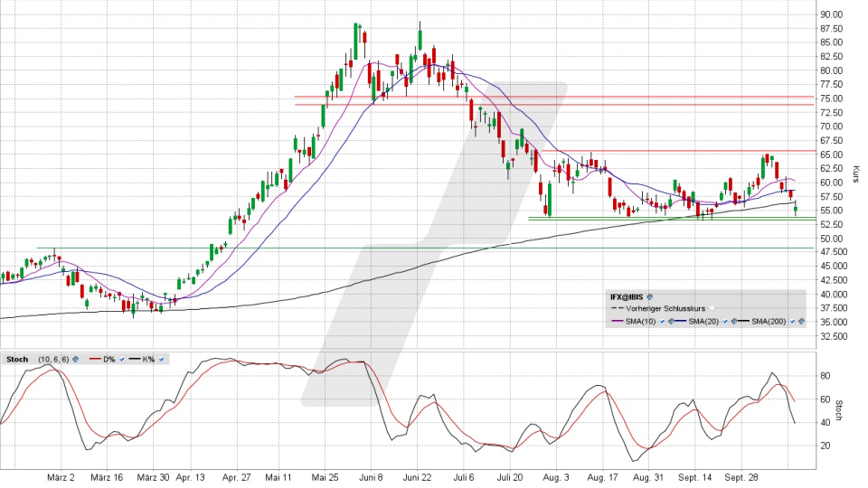The image size is (868, 488).
Task: Click the März 2 date label
Action: click(61, 477)
